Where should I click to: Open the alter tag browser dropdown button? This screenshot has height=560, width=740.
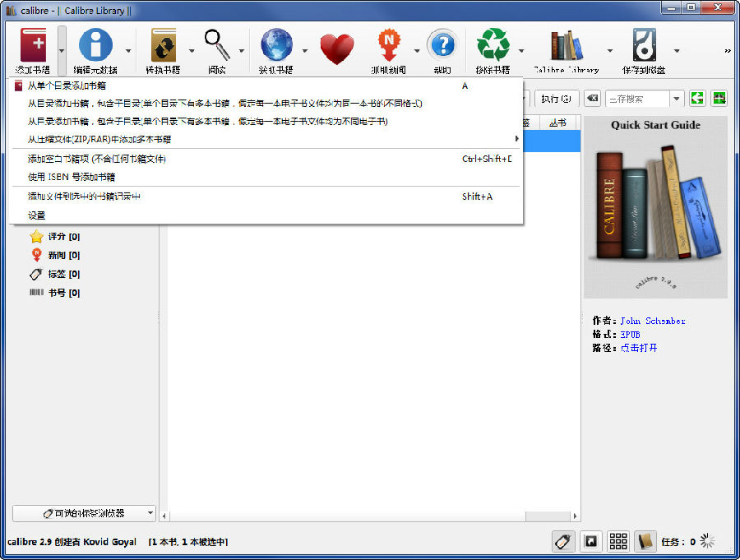(x=84, y=513)
